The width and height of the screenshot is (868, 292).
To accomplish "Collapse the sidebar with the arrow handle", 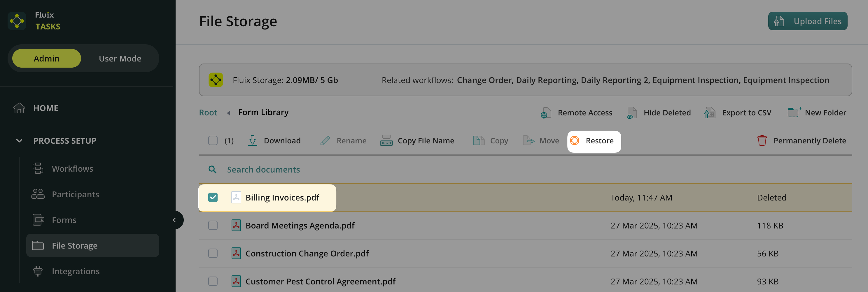I will tap(174, 220).
